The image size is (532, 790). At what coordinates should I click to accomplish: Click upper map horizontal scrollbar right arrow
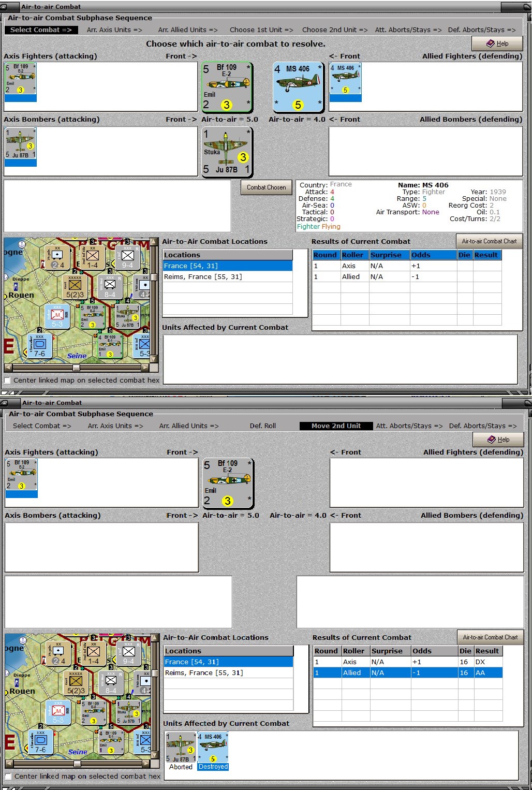[x=145, y=368]
